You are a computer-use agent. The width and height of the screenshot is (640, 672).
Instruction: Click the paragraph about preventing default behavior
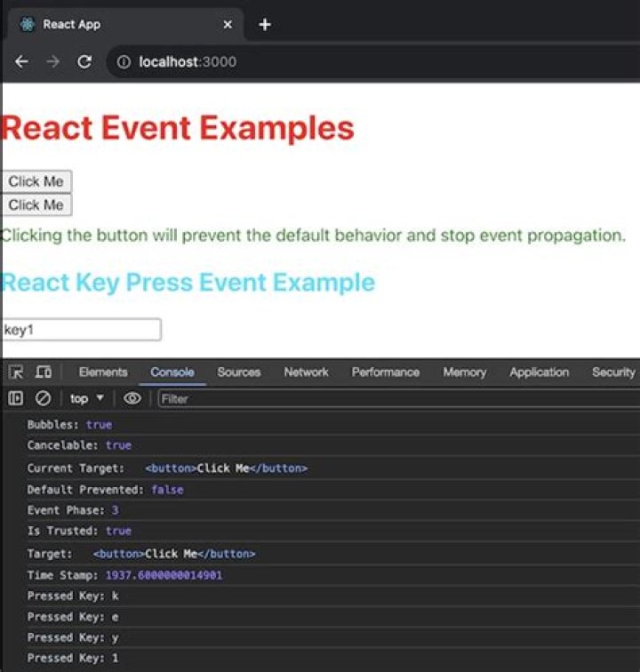pos(314,236)
